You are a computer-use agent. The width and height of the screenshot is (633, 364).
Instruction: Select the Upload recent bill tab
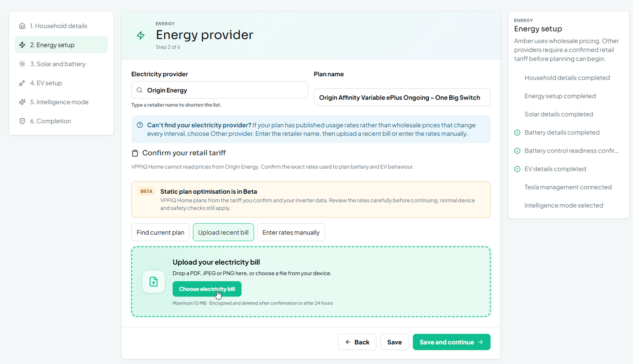(223, 232)
